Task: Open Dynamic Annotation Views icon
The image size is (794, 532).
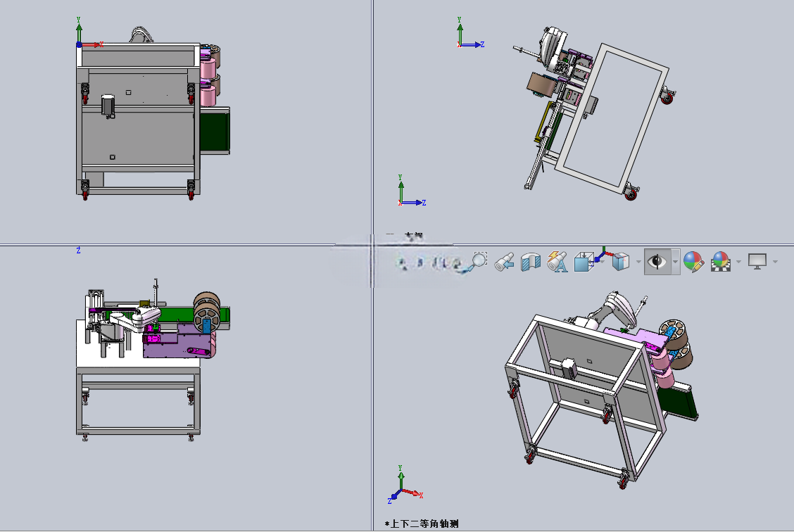Action: (557, 262)
